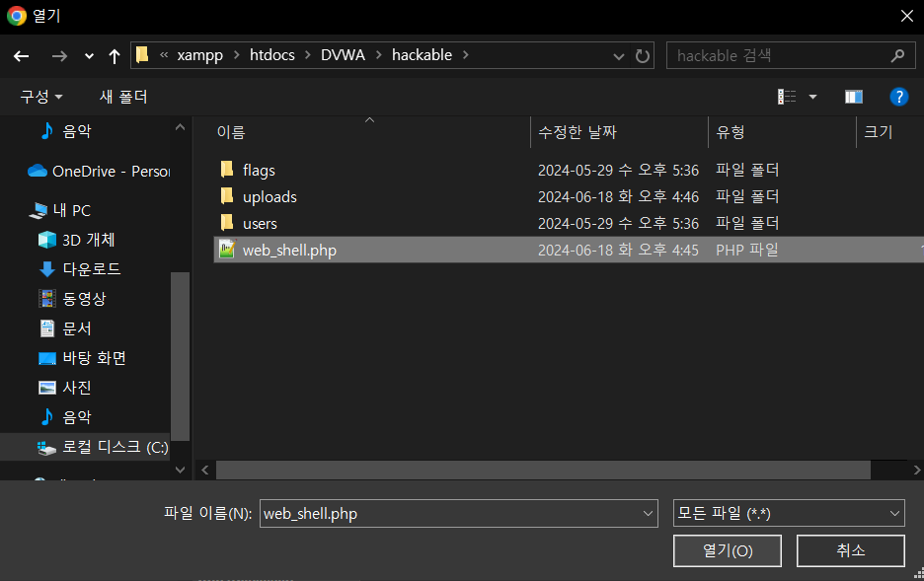Select the flags folder icon

pos(227,170)
